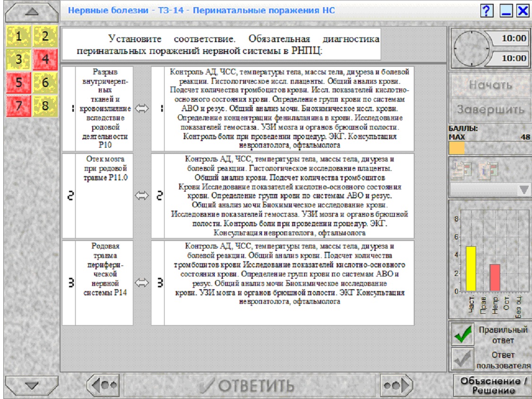
Task: Click the yellow Част. bar in chart
Action: coord(471,269)
